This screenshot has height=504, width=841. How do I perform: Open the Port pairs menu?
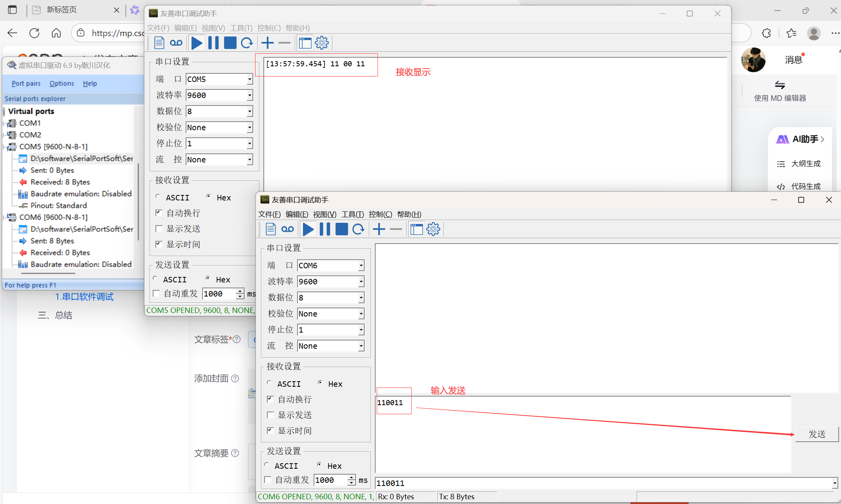point(26,84)
